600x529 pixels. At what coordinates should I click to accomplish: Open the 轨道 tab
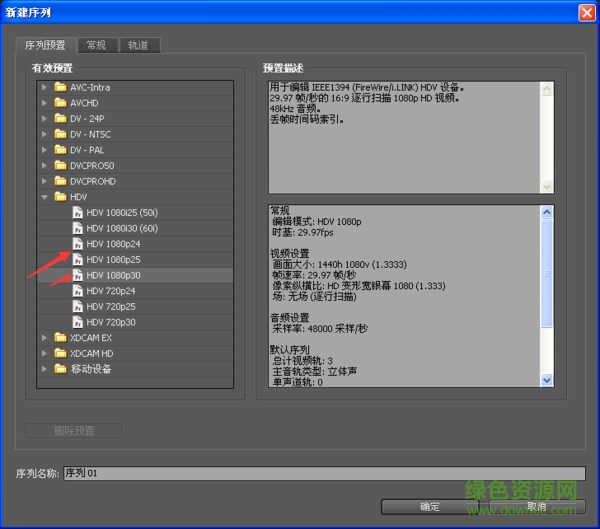click(137, 45)
